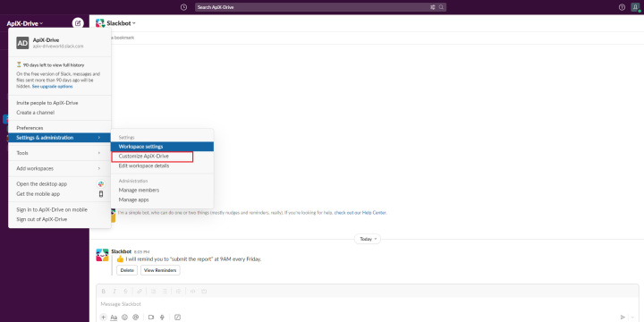Open Manage apps
The image size is (644, 322).
click(x=162, y=199)
